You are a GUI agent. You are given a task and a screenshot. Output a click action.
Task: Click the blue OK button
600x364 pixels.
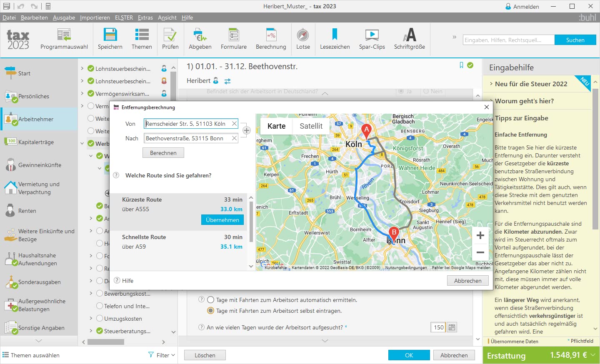tap(409, 355)
